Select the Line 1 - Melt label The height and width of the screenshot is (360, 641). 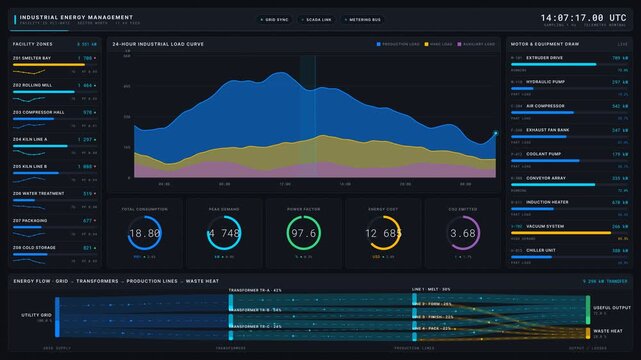click(431, 289)
